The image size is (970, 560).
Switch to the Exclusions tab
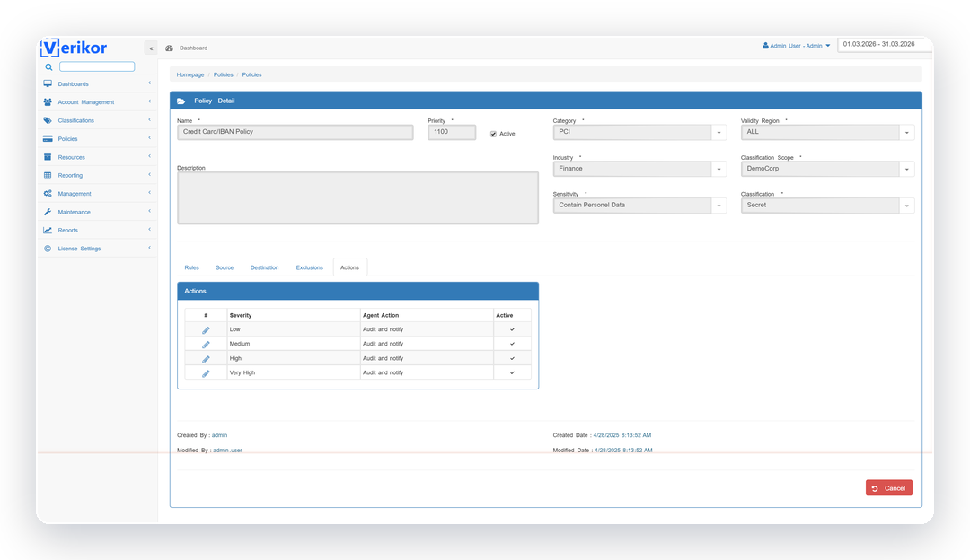pos(309,267)
